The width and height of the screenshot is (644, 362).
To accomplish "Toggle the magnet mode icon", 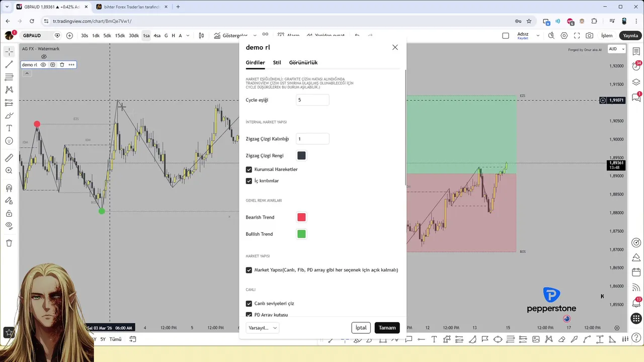I will [9, 188].
